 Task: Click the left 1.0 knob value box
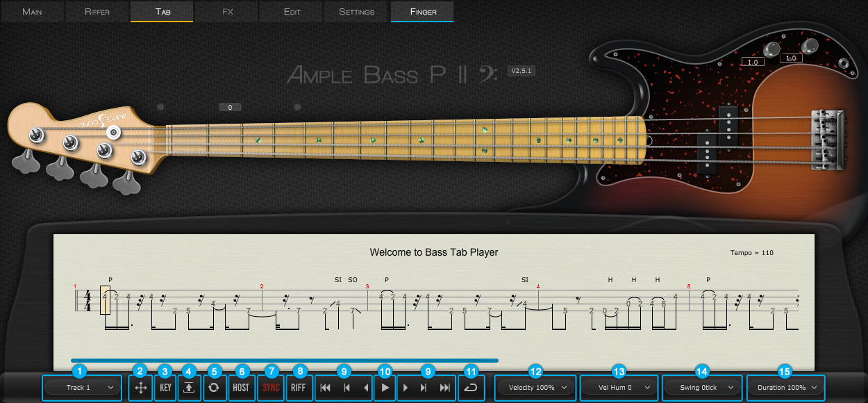click(x=753, y=62)
